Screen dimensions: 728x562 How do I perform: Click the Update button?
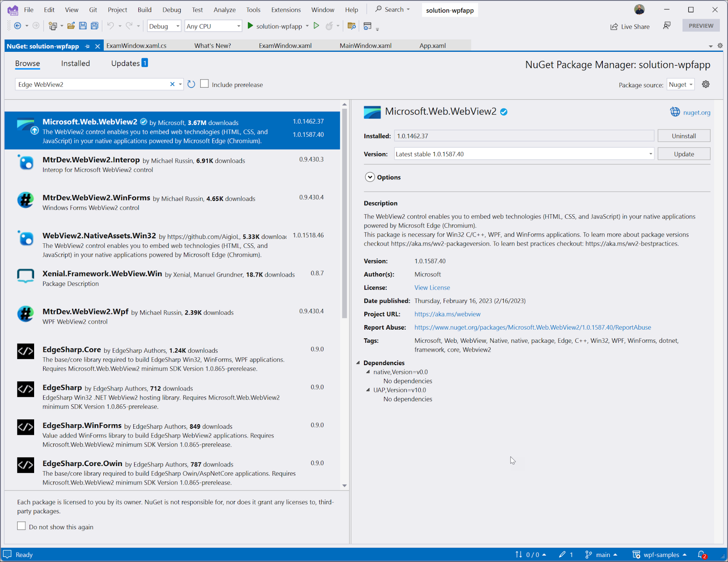[684, 154]
